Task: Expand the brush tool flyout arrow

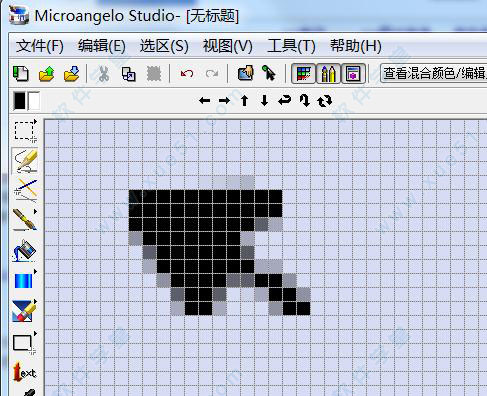Action: pyautogui.click(x=35, y=211)
